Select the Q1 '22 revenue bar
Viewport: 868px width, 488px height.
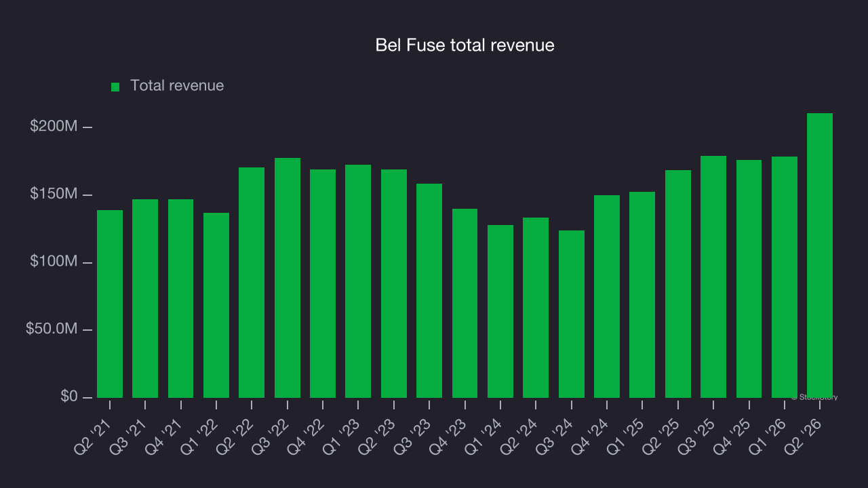[x=216, y=305]
